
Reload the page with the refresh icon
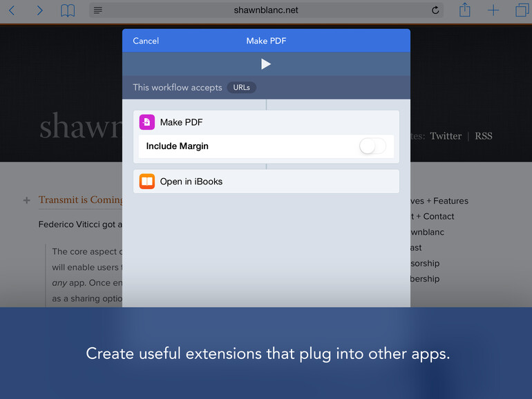tap(435, 10)
